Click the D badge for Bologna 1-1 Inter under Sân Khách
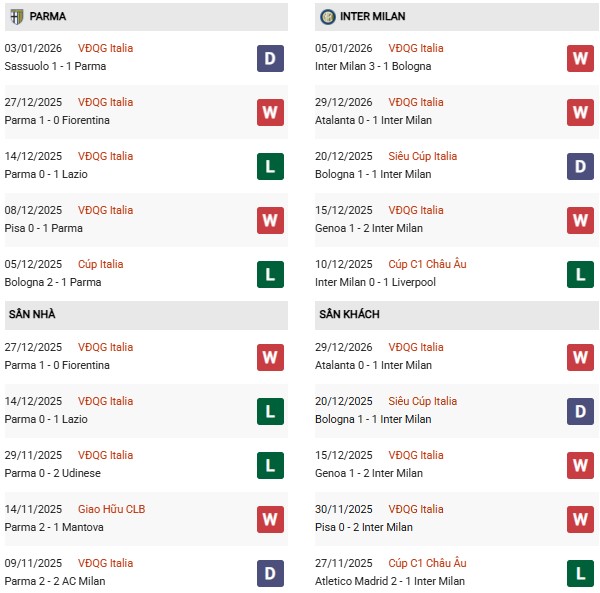Viewport: 600px width, 593px height. pyautogui.click(x=580, y=411)
